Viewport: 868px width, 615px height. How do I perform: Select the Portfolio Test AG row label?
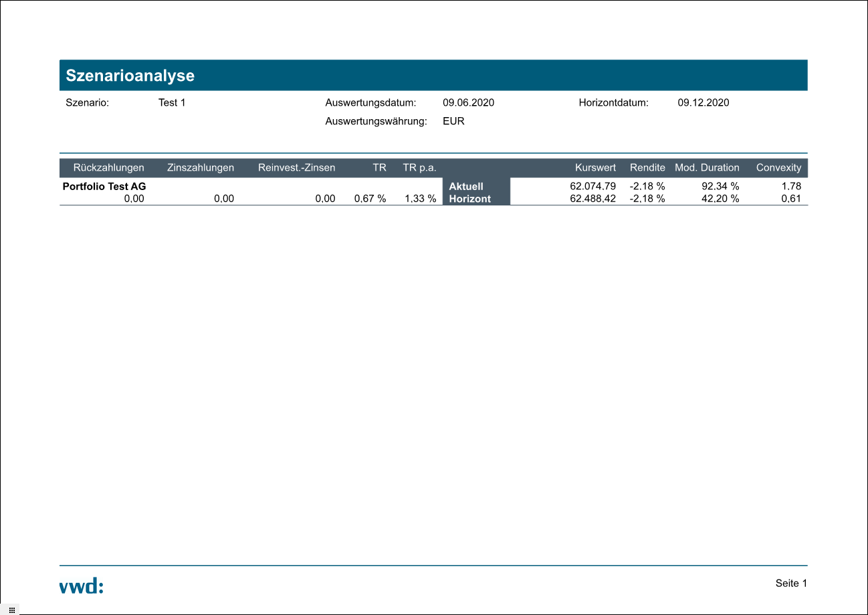[x=104, y=187]
